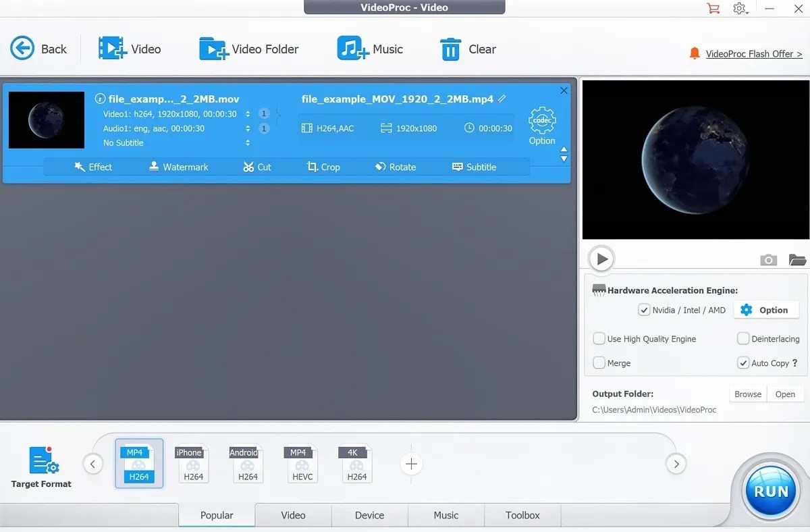Expand Audio1 track selector arrows

248,128
